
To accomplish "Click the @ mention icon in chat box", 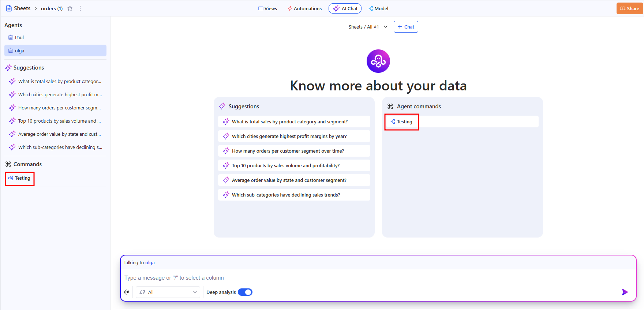I will [127, 292].
